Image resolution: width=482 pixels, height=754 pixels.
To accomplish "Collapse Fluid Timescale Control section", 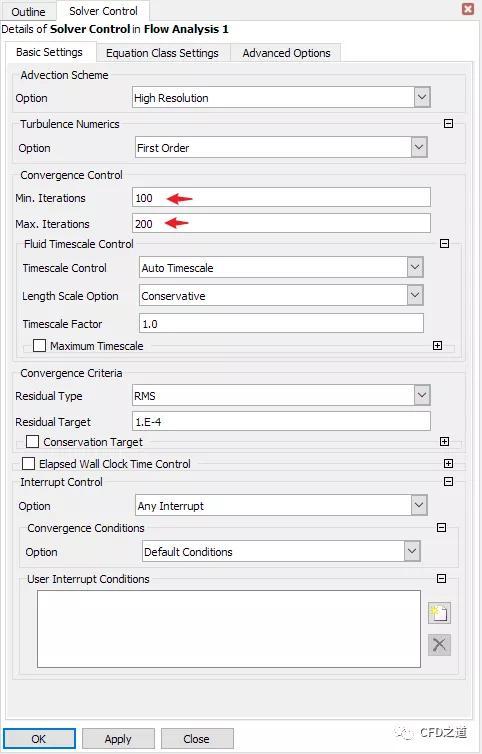I will [444, 244].
